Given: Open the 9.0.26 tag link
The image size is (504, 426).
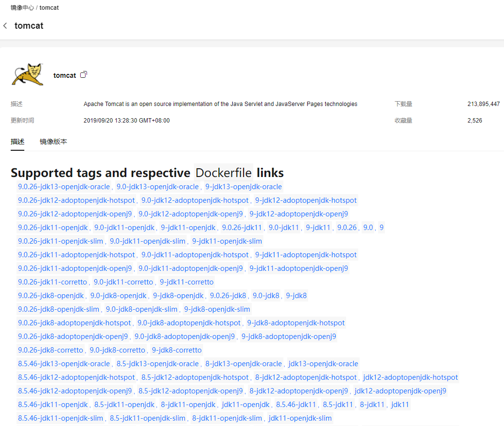Looking at the screenshot, I should tap(347, 228).
